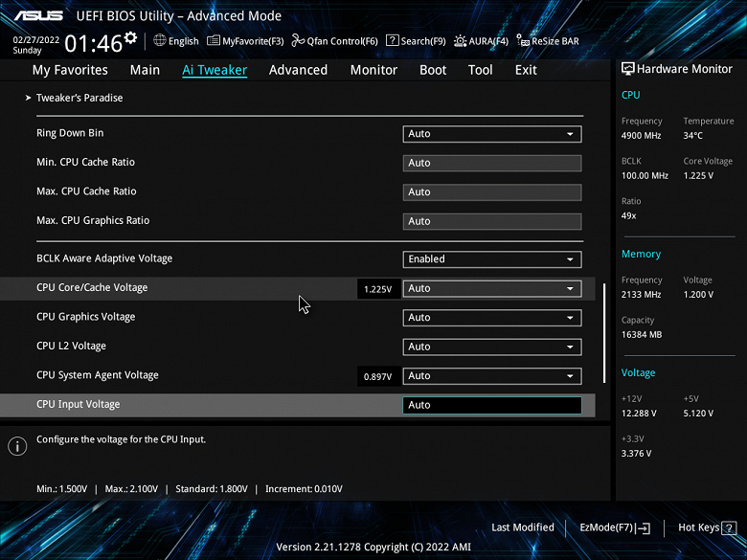Toggle ReSize BAR icon
747x560 pixels.
click(523, 40)
